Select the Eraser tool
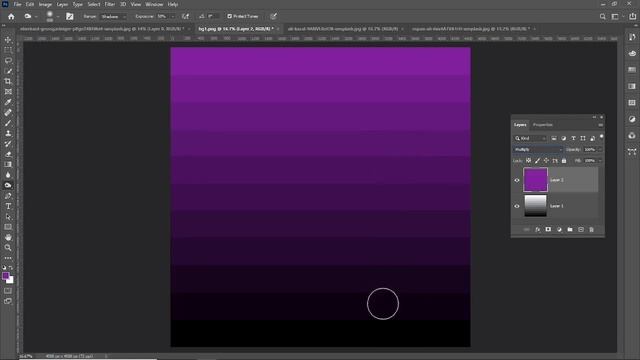Image resolution: width=640 pixels, height=360 pixels. click(8, 154)
